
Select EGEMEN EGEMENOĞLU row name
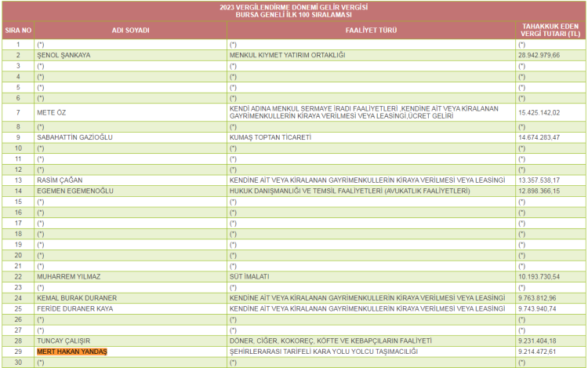click(x=75, y=191)
